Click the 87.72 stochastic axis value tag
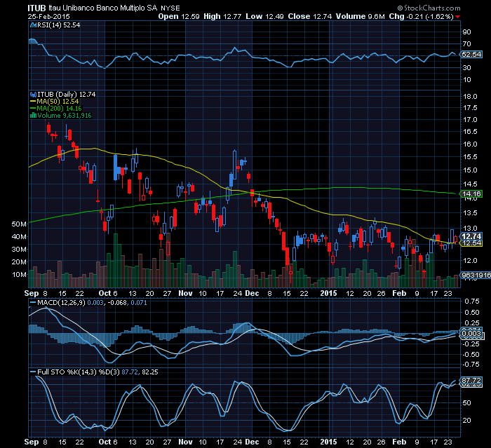Image resolution: width=491 pixels, height=448 pixels. point(471,381)
